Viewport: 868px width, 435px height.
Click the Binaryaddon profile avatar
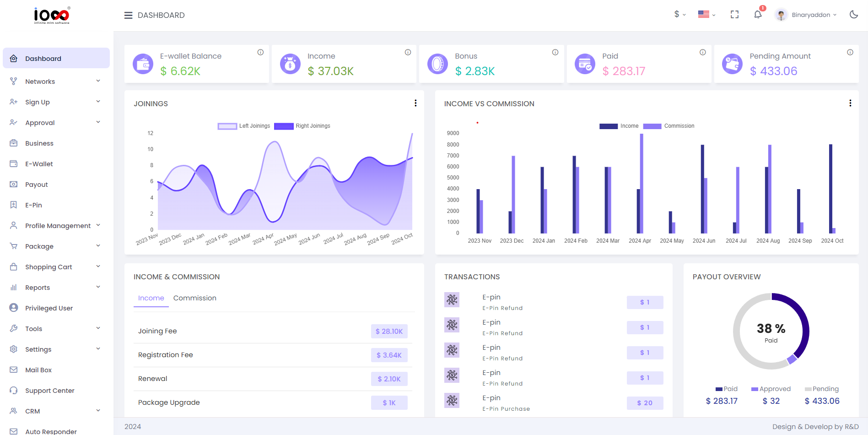(x=781, y=15)
